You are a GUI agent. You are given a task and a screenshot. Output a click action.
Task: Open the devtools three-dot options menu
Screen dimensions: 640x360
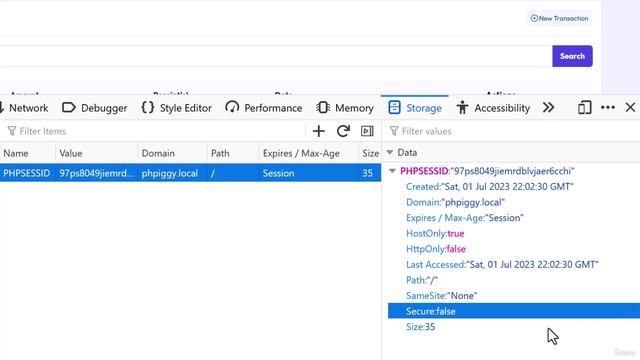click(x=608, y=108)
